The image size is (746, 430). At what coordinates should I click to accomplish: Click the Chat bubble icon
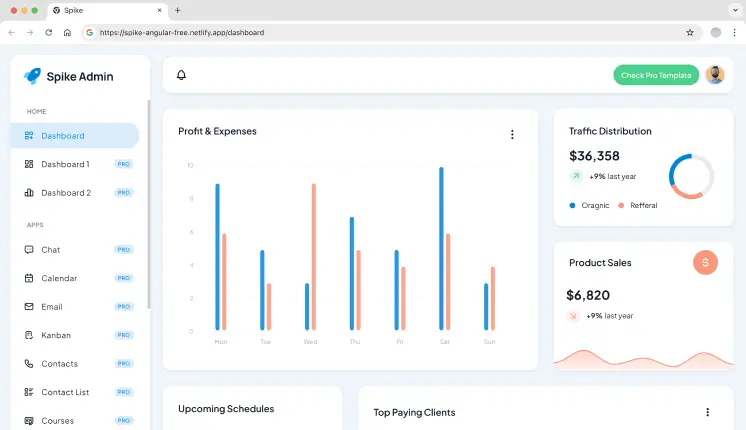tap(29, 250)
